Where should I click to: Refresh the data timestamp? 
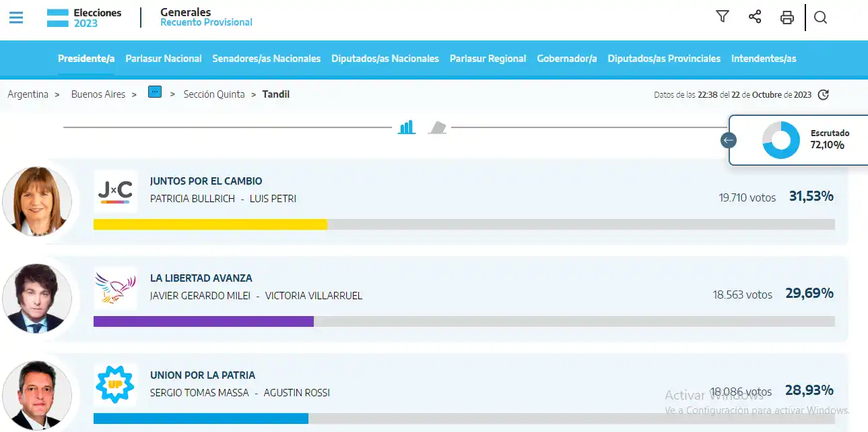point(823,94)
